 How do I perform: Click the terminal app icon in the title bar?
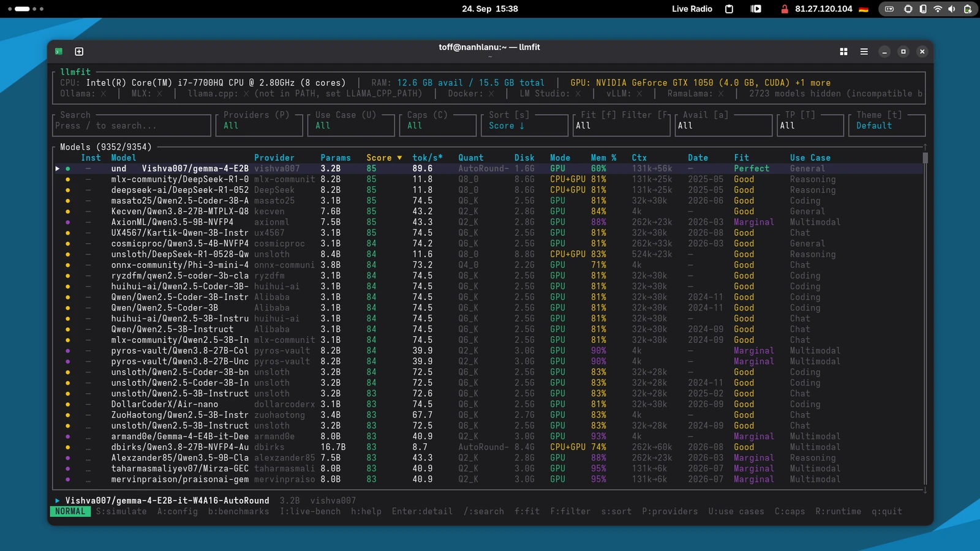tap(59, 51)
